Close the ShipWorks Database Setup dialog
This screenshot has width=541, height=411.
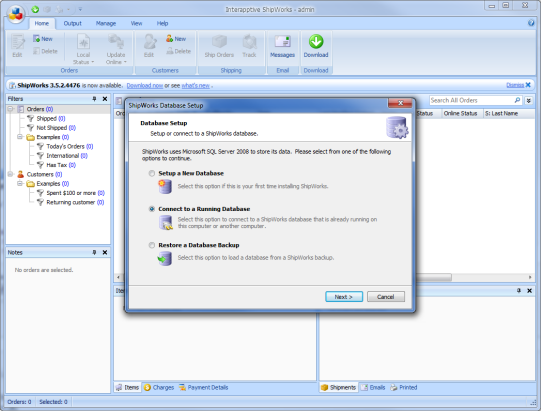pos(400,103)
